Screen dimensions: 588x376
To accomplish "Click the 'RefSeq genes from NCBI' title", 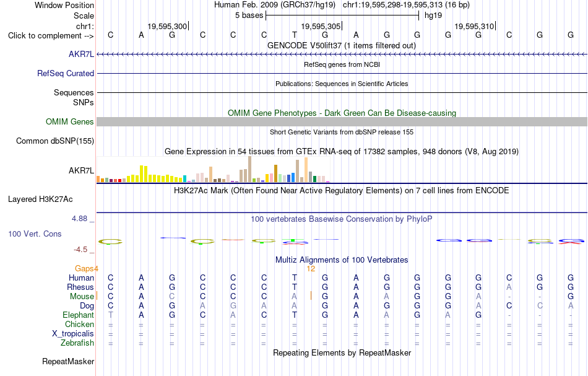I will (342, 64).
